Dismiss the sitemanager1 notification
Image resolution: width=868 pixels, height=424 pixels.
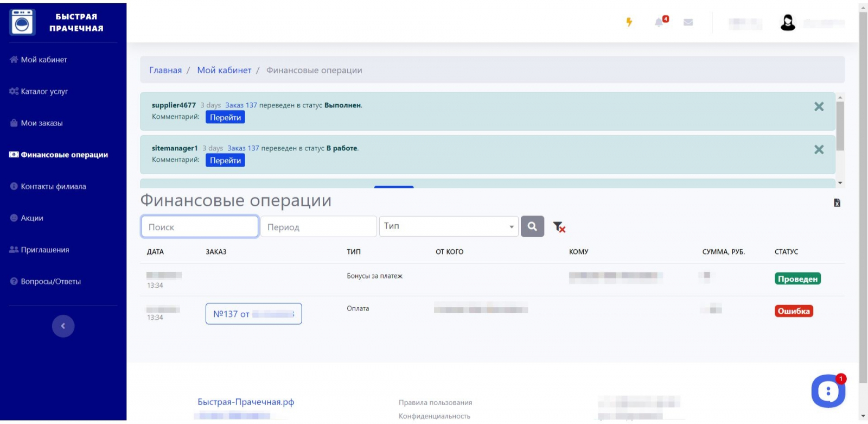[819, 150]
